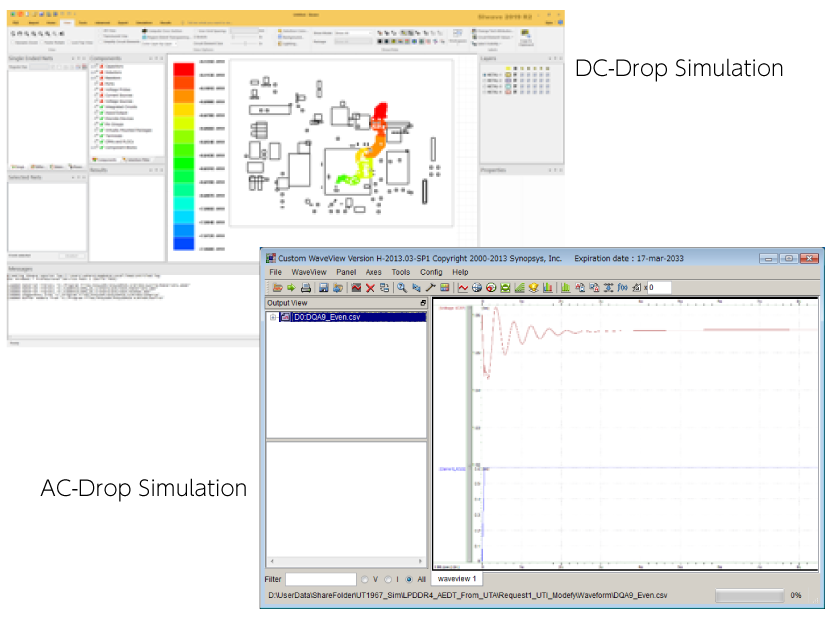Click the save icon in WaveView toolbar
This screenshot has height=618, width=835.
pos(322,288)
